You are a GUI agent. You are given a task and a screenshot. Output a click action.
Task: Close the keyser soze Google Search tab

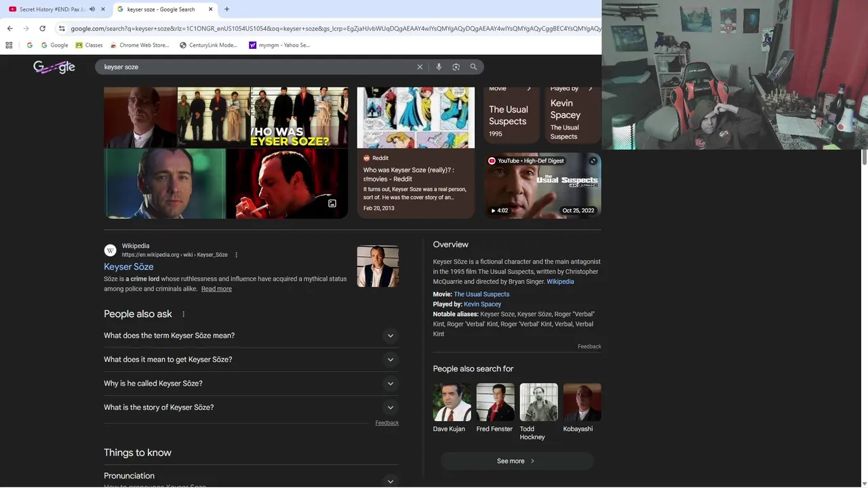click(210, 9)
